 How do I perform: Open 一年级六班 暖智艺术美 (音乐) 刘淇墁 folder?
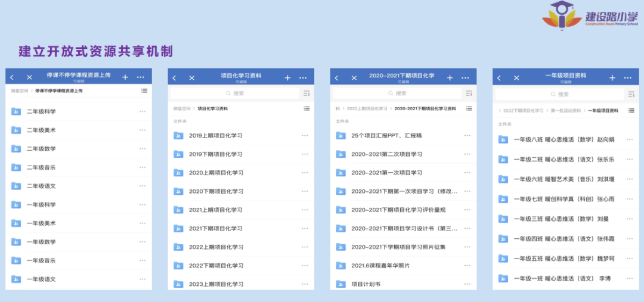coord(563,179)
